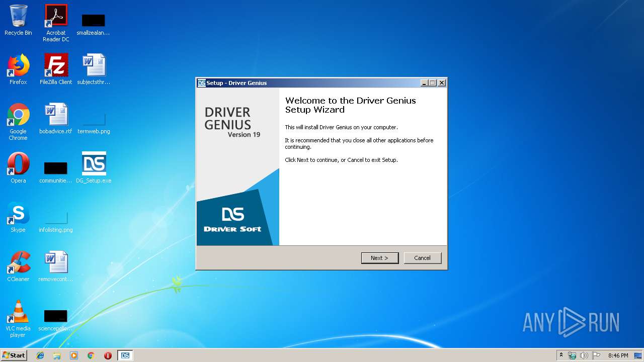Select the Google Chrome desktop shortcut
This screenshot has height=362, width=644.
tap(18, 122)
